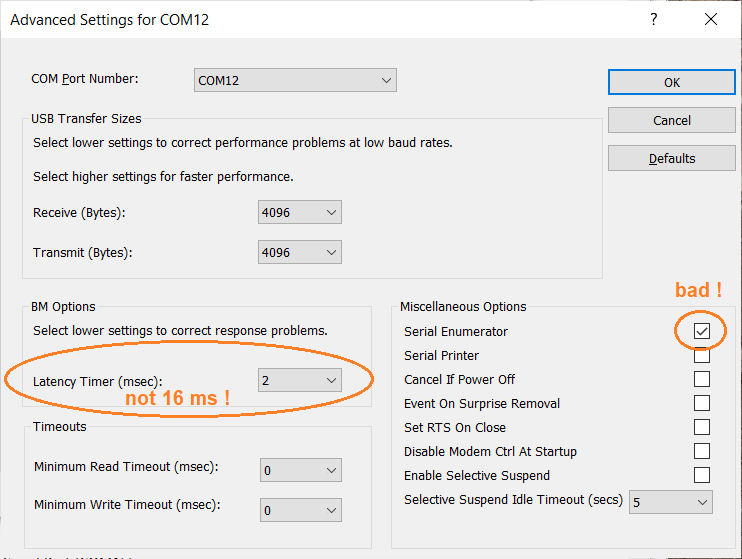Expand Selective Suspend Idle Timeout dropdown
This screenshot has height=559, width=742.
(x=671, y=501)
